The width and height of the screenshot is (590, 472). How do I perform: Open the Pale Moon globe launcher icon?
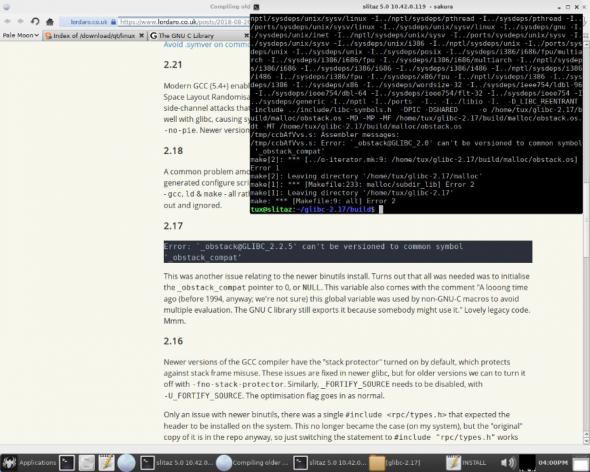(126, 463)
